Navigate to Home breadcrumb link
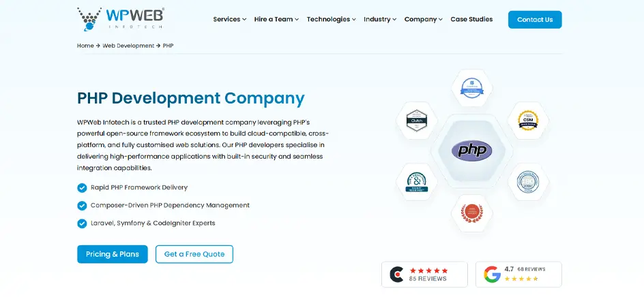This screenshot has height=297, width=644. click(x=85, y=46)
